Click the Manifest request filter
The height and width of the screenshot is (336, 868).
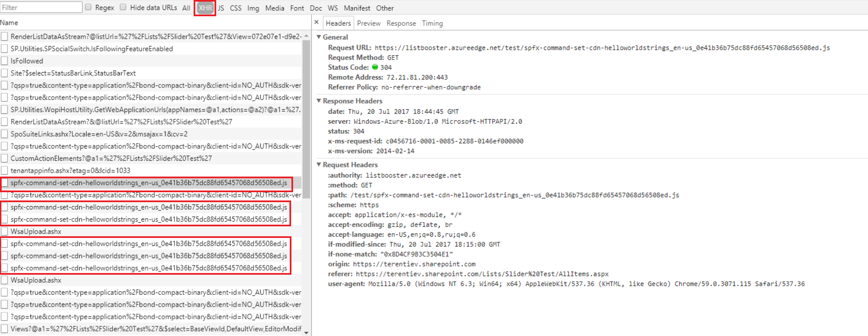(356, 8)
